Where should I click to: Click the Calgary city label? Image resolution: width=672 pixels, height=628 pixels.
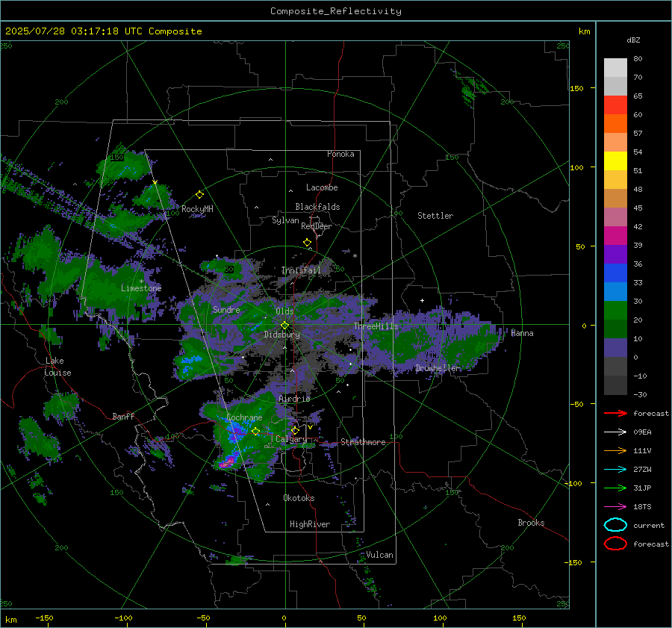(x=291, y=439)
